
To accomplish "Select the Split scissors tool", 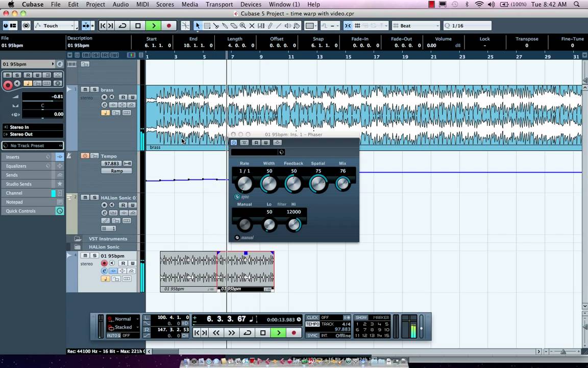I will point(216,26).
